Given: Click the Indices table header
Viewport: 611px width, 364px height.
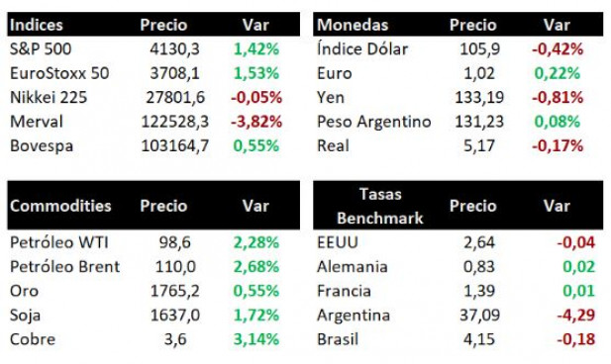Looking at the screenshot, I should pyautogui.click(x=37, y=25).
